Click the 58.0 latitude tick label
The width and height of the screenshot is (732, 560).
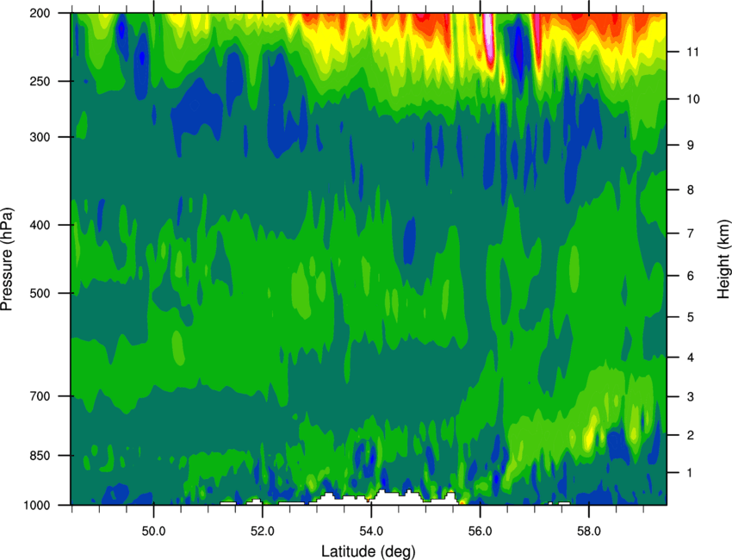tap(589, 532)
